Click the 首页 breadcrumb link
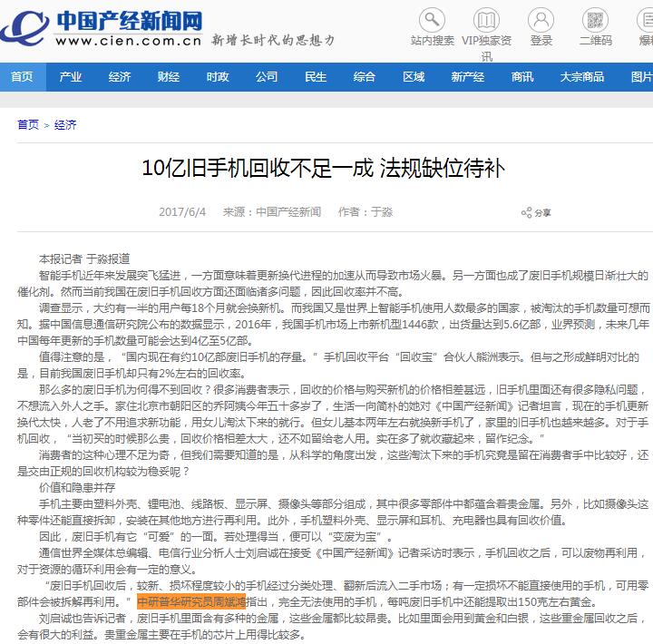This screenshot has width=653, height=644. tap(28, 124)
